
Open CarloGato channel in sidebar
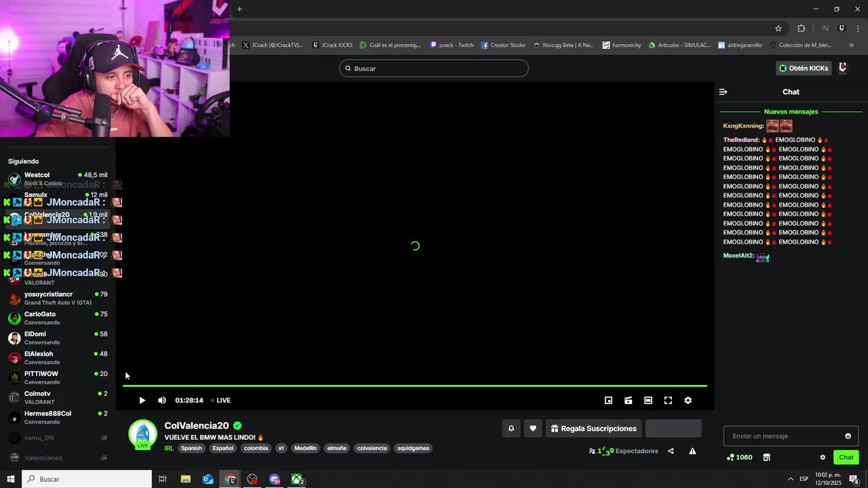[x=58, y=318]
